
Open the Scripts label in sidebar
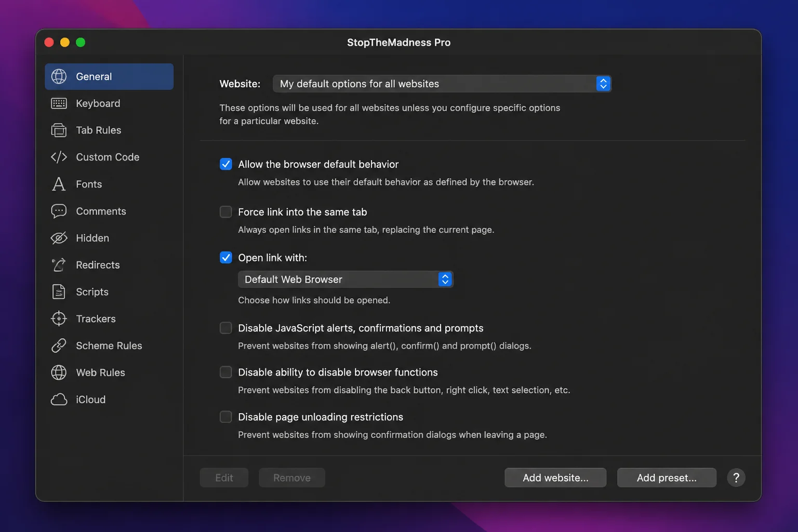point(92,292)
